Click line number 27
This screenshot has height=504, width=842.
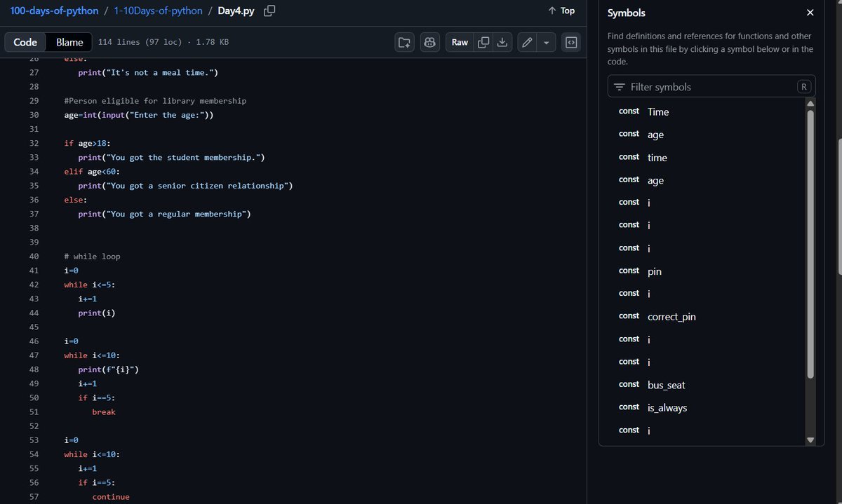click(x=34, y=73)
